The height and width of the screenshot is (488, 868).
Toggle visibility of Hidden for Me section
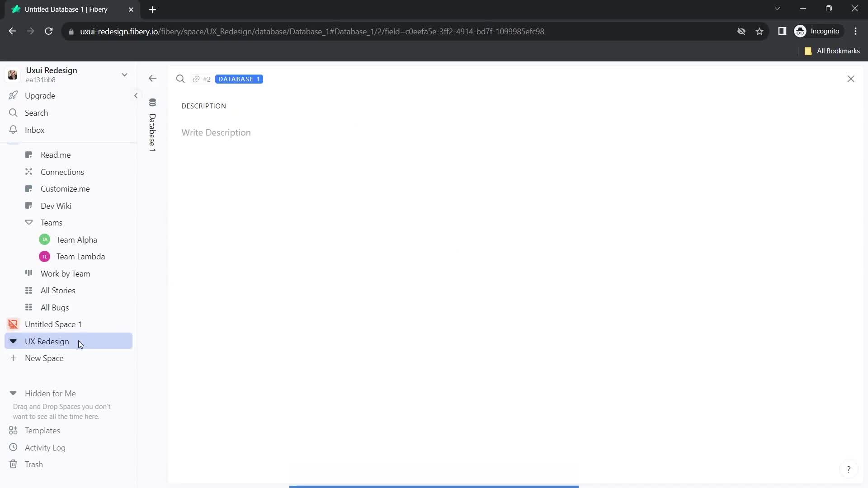13,393
